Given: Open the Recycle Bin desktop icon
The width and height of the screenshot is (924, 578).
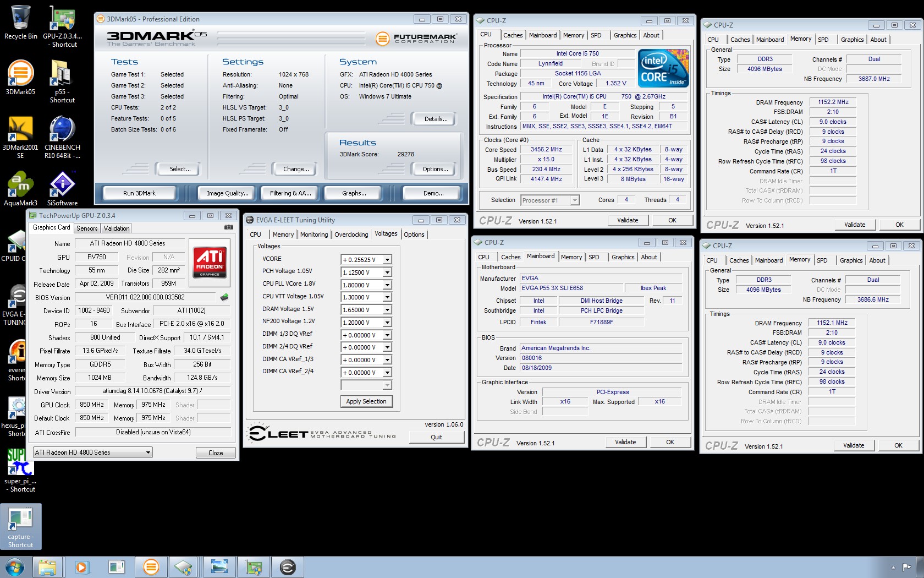Looking at the screenshot, I should 21,22.
